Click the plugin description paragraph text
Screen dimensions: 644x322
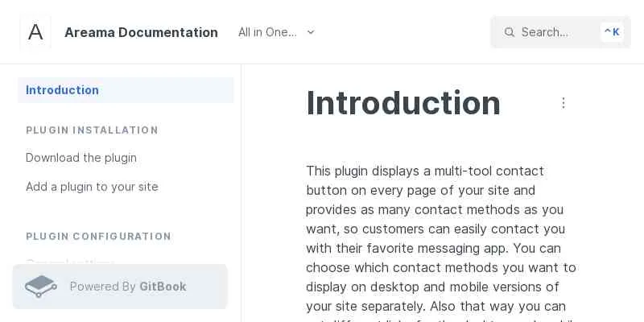(x=441, y=238)
